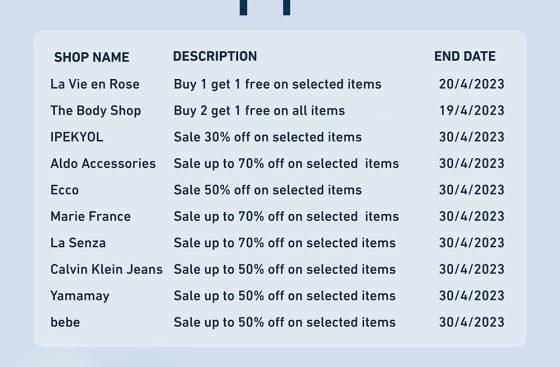Click the 20/4/2023 end date
Screen dimensions: 560x367
click(x=471, y=84)
